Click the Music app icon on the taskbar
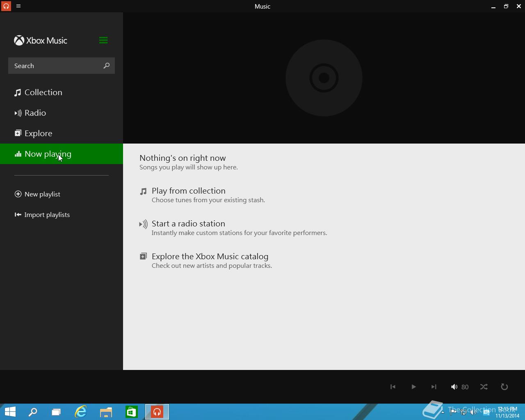This screenshot has height=420, width=525. [x=157, y=412]
